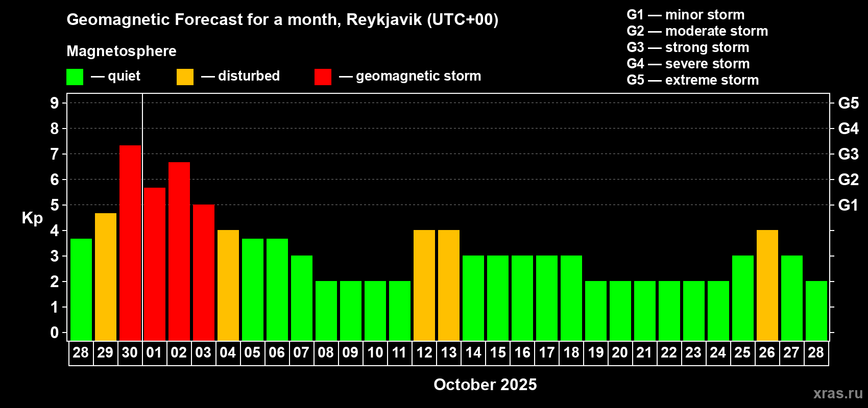Click the orange disturbed legend swatch
This screenshot has height=408, width=868.
tap(185, 77)
